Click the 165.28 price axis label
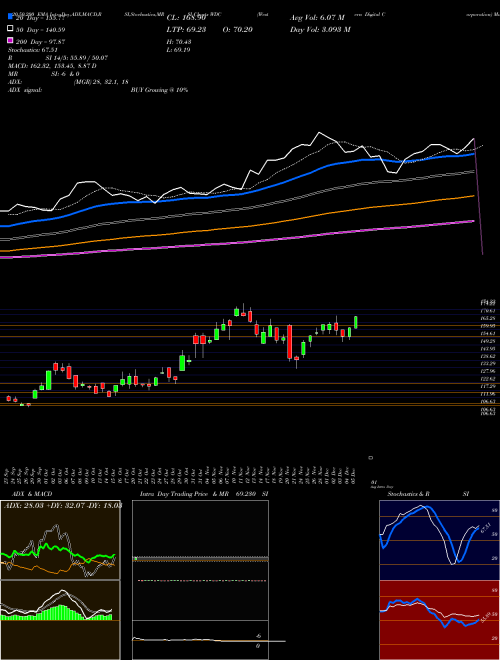 488,319
